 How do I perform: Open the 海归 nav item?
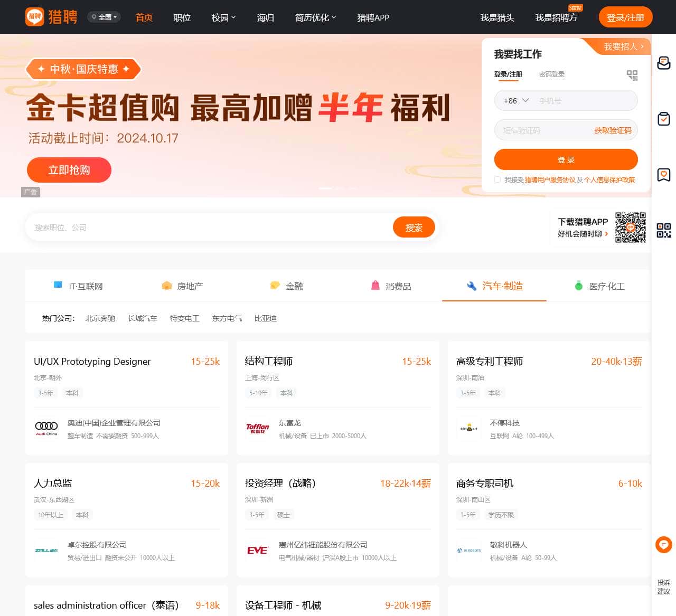pos(266,17)
